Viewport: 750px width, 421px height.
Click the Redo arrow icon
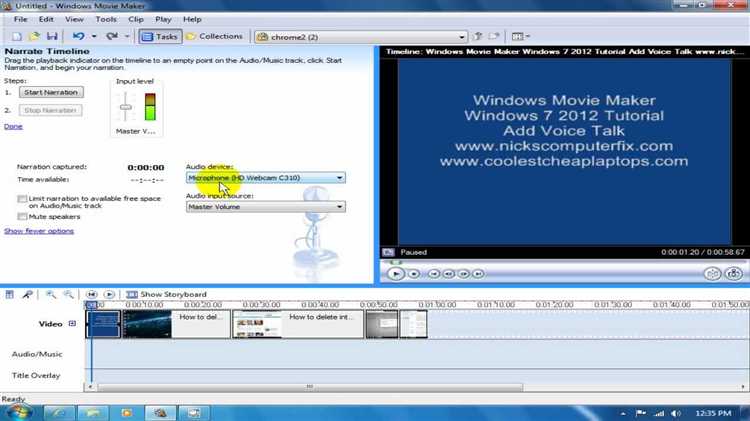[112, 36]
